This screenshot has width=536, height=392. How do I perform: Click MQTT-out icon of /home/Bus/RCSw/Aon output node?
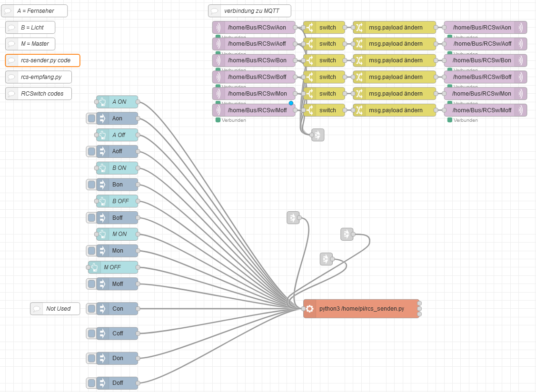click(x=521, y=27)
